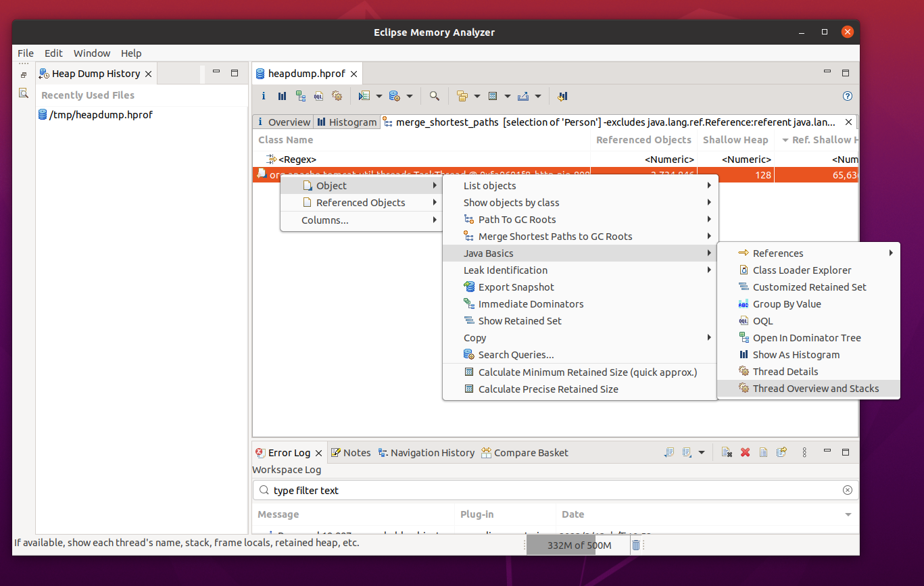Screen dimensions: 924x586
Task: Click the Open Log file icon
Action: [x=763, y=452]
